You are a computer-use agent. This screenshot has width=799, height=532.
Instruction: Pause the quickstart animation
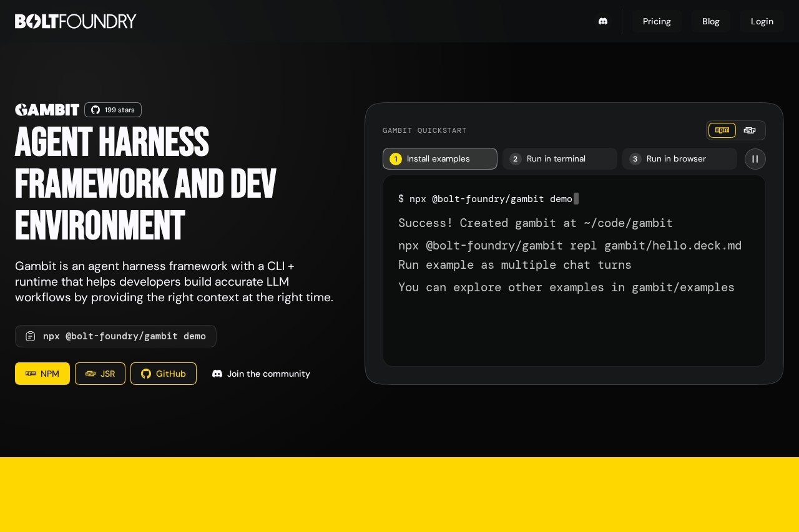pyautogui.click(x=755, y=159)
